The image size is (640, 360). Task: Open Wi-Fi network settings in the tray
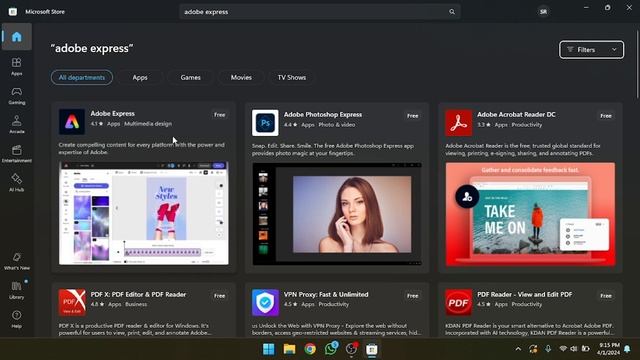click(x=563, y=349)
